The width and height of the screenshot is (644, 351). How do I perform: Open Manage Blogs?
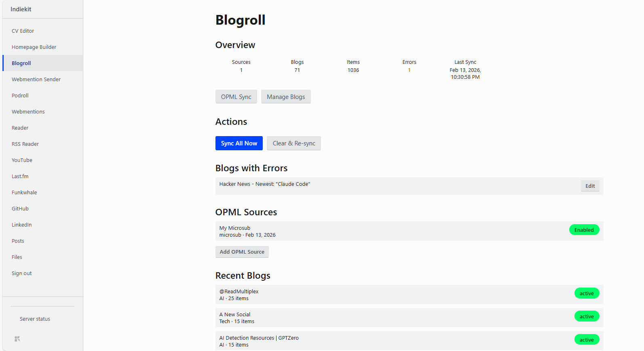coord(286,97)
